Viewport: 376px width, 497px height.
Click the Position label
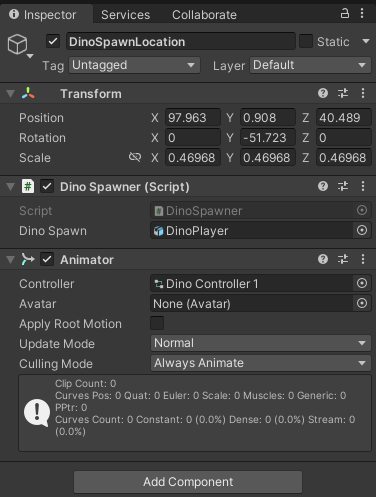[x=41, y=118]
